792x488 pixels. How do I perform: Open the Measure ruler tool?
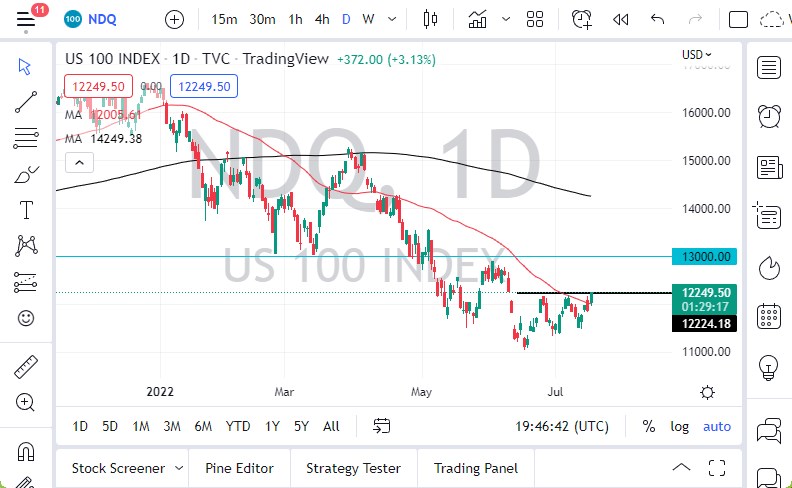26,367
